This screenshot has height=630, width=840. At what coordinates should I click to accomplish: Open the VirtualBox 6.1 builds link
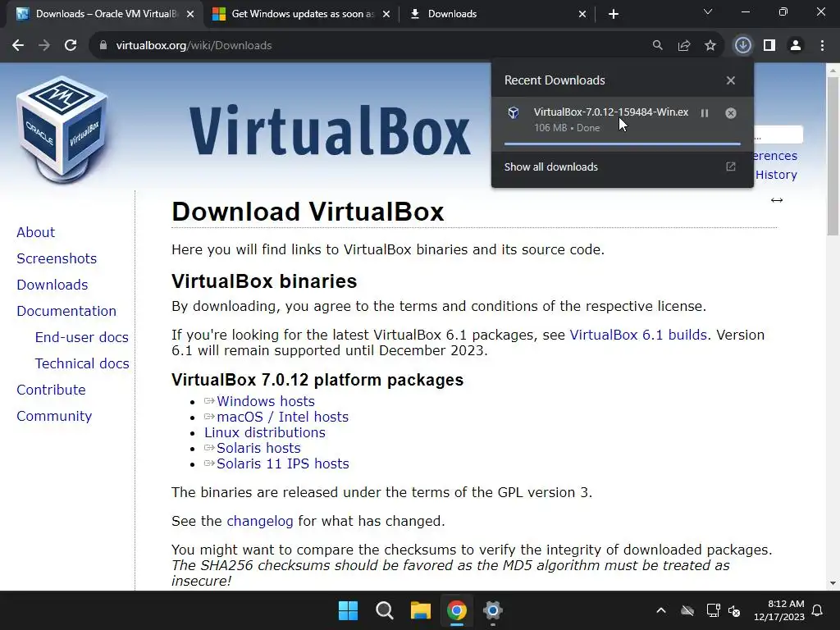638,335
